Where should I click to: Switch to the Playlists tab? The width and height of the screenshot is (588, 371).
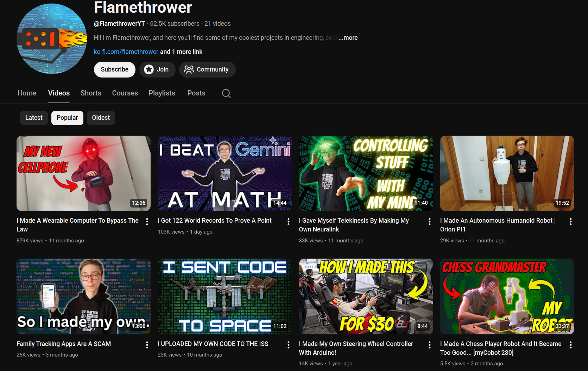[x=162, y=93]
